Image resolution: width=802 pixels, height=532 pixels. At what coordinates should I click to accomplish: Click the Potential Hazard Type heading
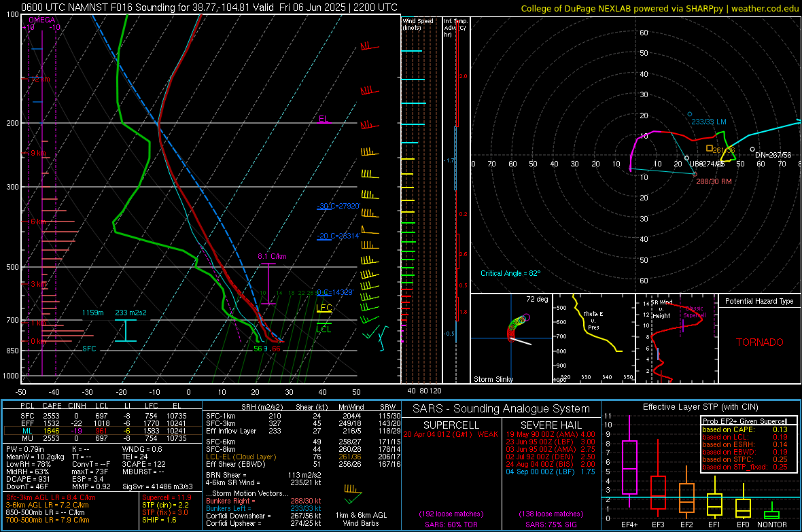(759, 301)
